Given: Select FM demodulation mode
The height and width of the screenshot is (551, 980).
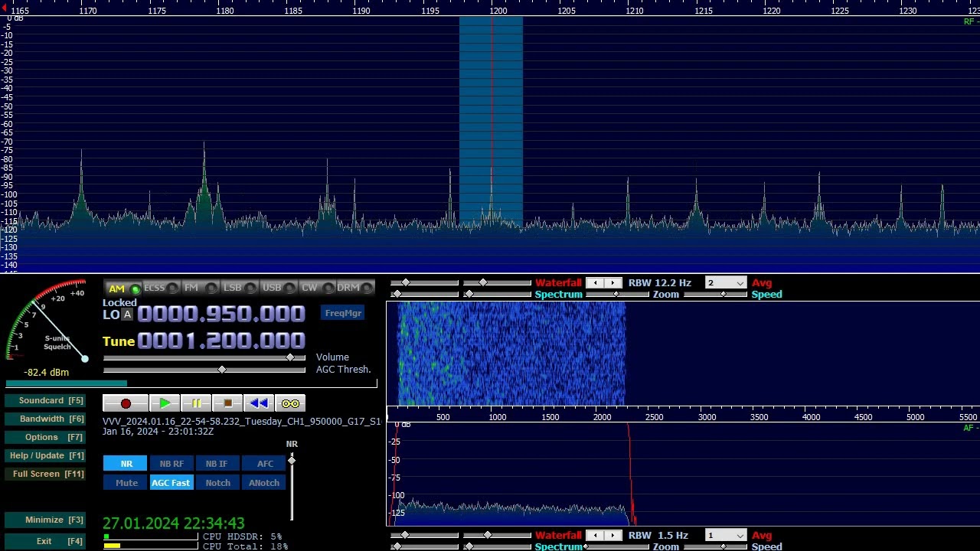Looking at the screenshot, I should pos(200,288).
